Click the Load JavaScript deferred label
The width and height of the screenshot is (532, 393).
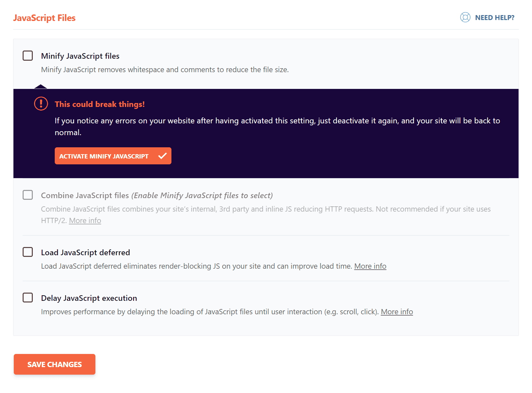pos(86,252)
